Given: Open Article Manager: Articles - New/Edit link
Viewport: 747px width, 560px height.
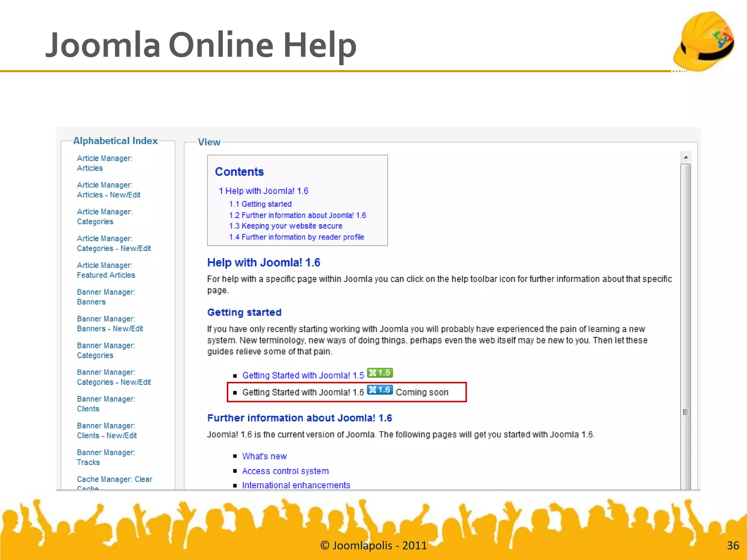Looking at the screenshot, I should [x=108, y=190].
